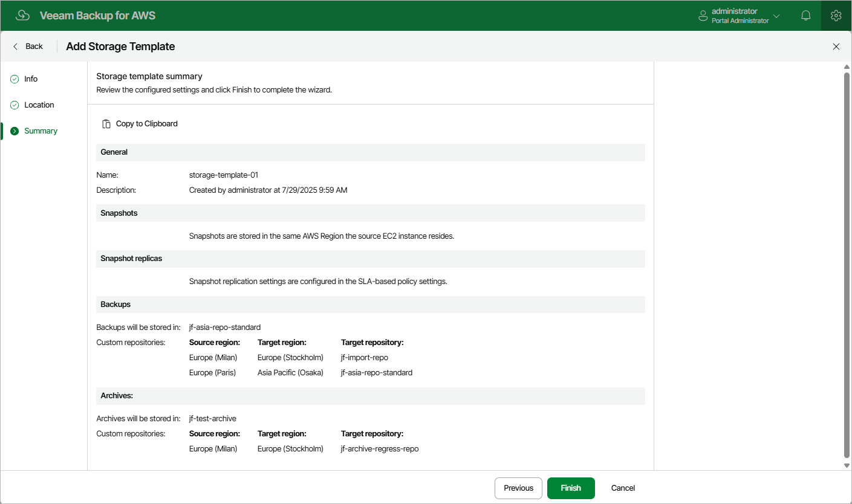Close the Add Storage Template wizard
This screenshot has width=852, height=504.
click(x=836, y=46)
